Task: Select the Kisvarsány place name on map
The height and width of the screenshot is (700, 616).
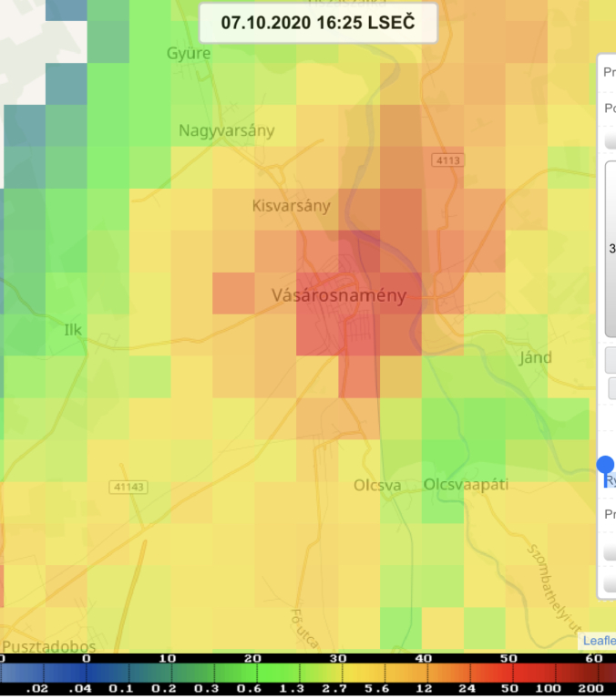Action: tap(291, 206)
